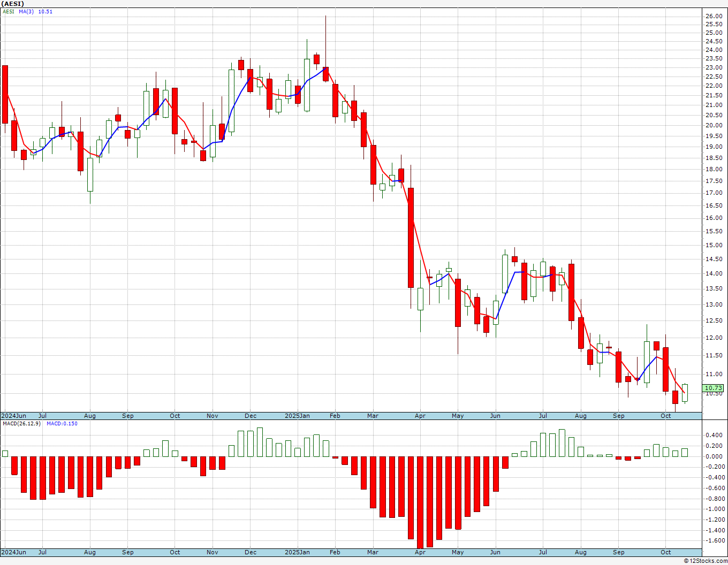Click Feb on the price chart time axis
The image size is (728, 565).
tap(335, 416)
